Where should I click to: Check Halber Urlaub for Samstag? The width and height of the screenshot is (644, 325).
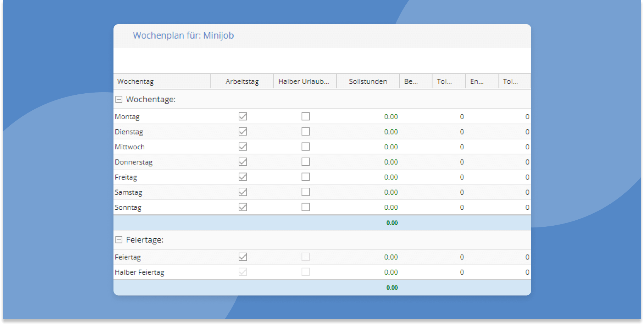pyautogui.click(x=306, y=192)
